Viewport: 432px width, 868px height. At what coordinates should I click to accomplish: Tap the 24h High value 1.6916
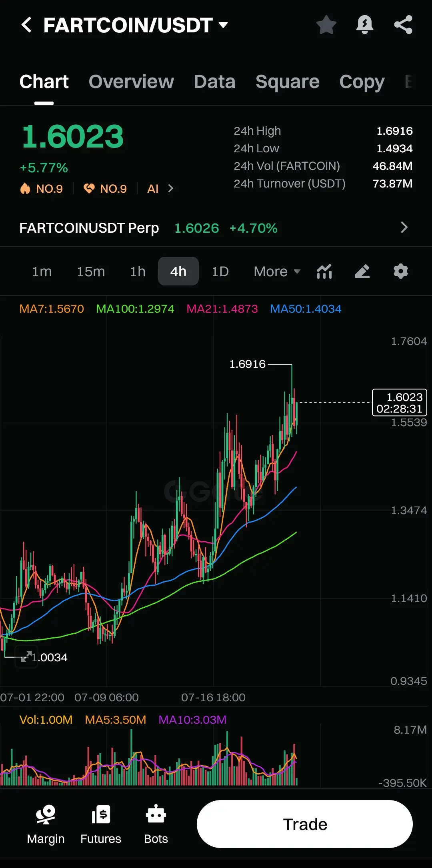(x=394, y=131)
